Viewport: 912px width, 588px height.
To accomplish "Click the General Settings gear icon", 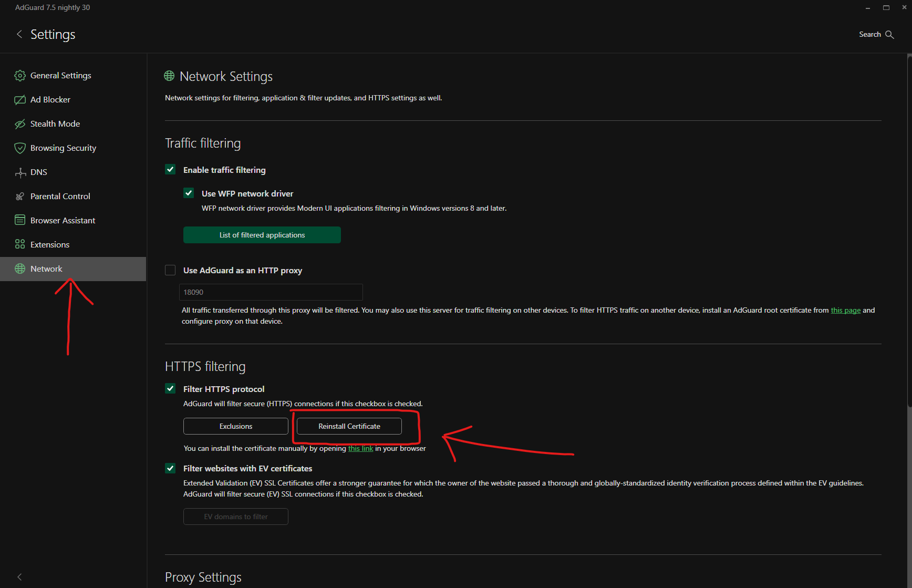I will point(20,76).
